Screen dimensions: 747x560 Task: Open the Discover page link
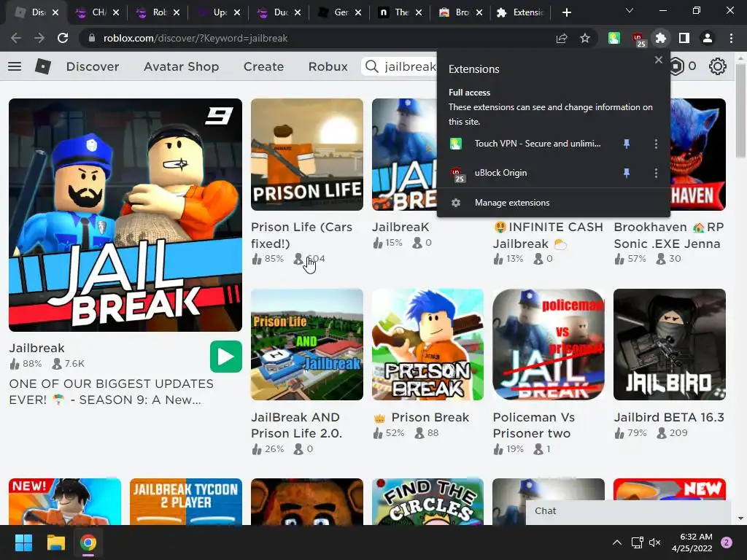click(x=93, y=66)
